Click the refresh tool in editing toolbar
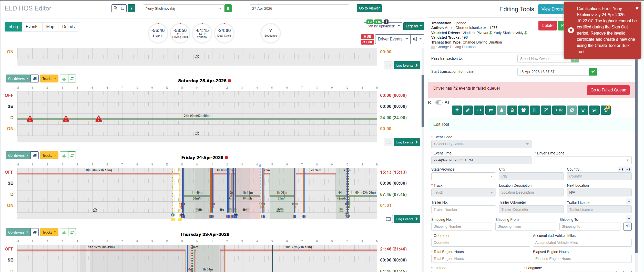This screenshot has height=272, width=644. click(x=572, y=110)
